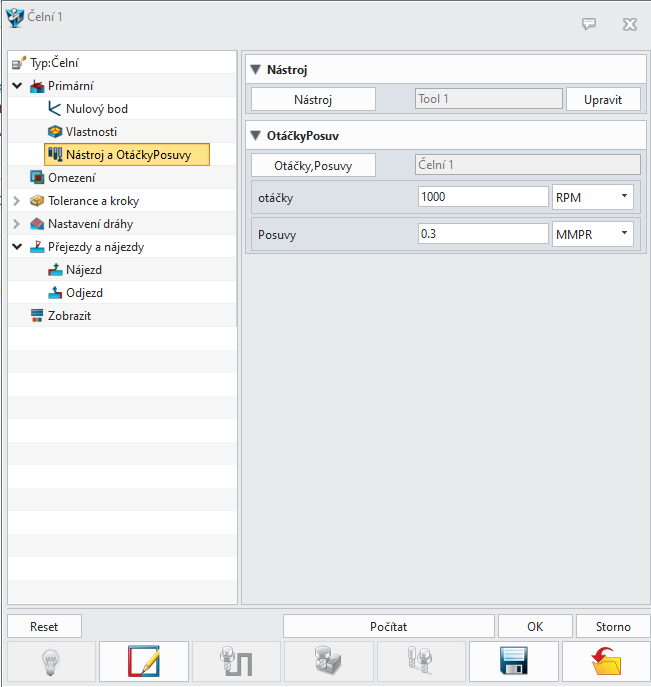Screen dimensions: 651x687
Task: Select Nulový bod in the tree
Action: [x=97, y=109]
